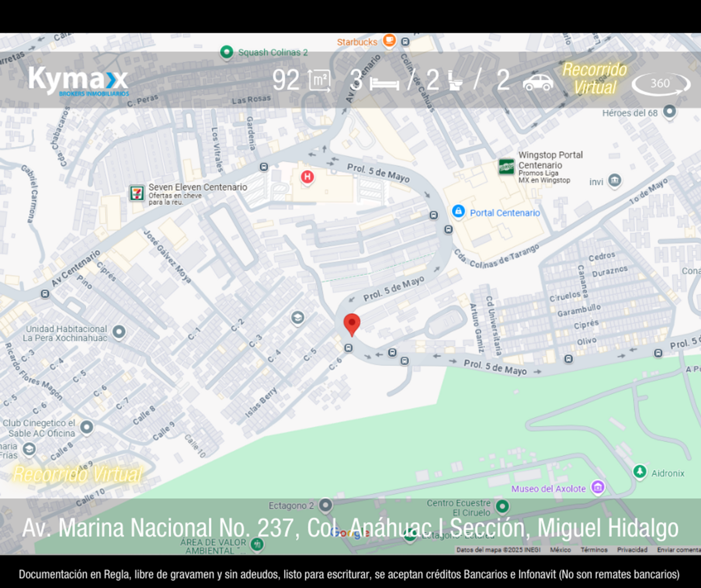
Task: Click the Club Cinegetico el Sable pin
Action: point(87,427)
